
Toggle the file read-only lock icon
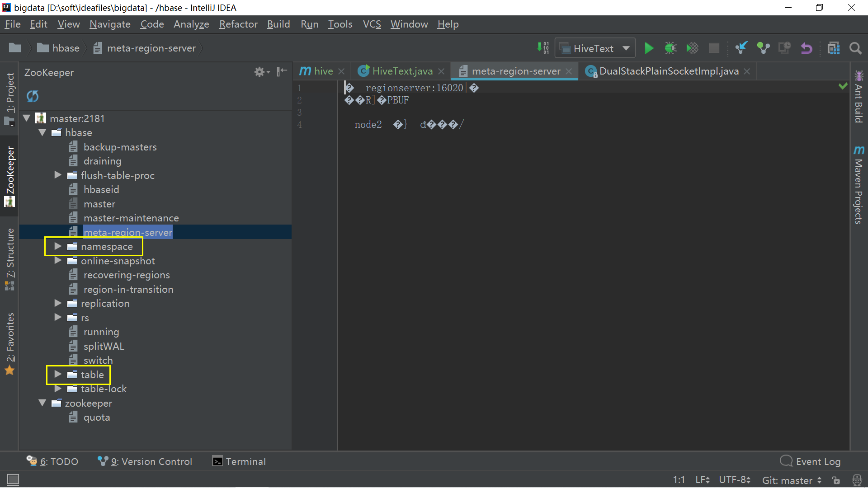tap(836, 480)
